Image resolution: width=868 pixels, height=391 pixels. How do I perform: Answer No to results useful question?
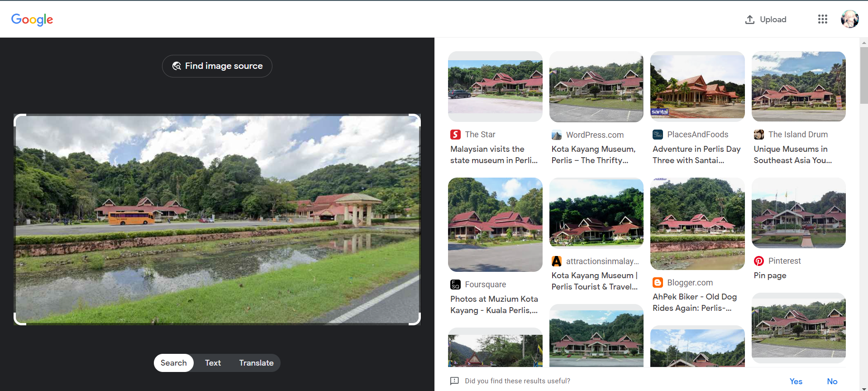click(x=832, y=381)
